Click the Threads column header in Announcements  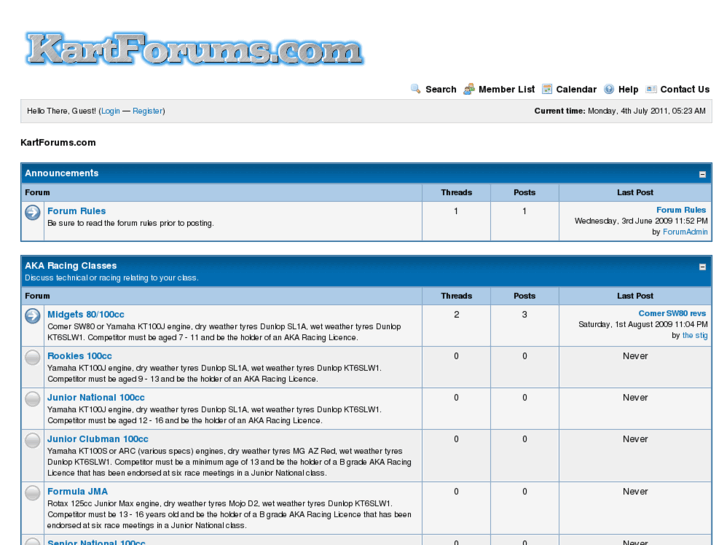[x=456, y=192]
